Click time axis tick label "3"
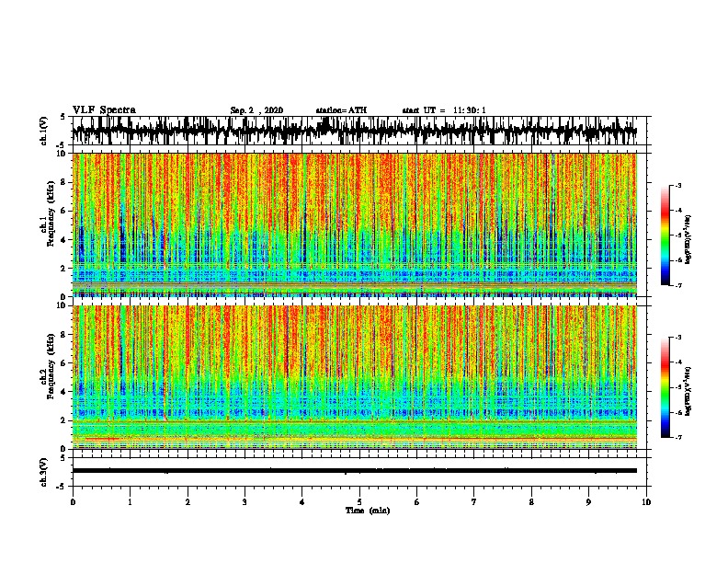728x563 pixels. click(245, 502)
